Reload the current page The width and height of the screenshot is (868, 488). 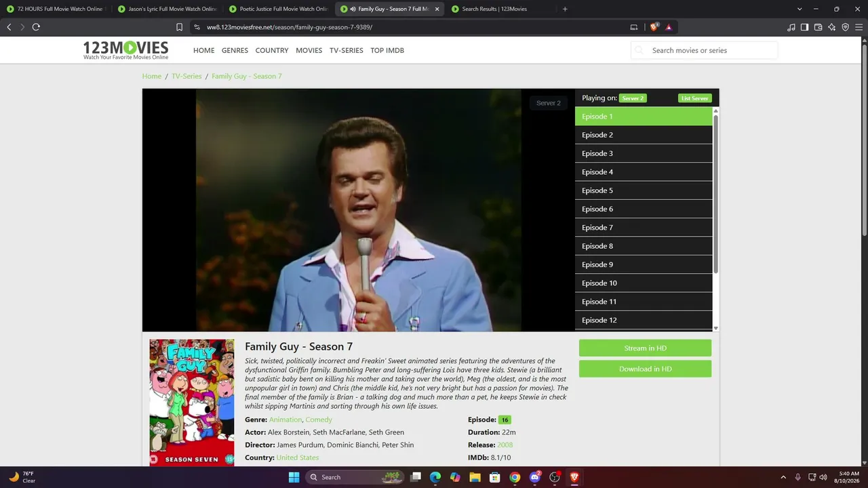(x=36, y=27)
